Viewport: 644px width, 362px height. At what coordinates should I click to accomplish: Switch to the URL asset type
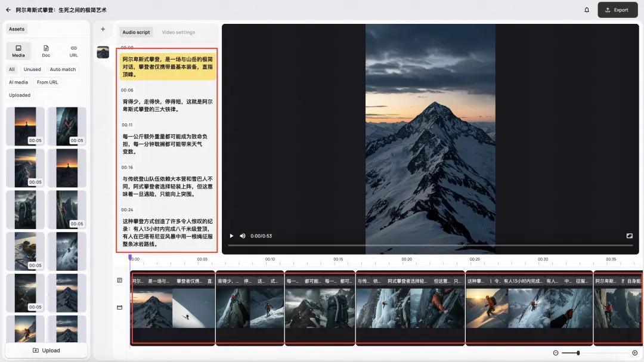[73, 51]
